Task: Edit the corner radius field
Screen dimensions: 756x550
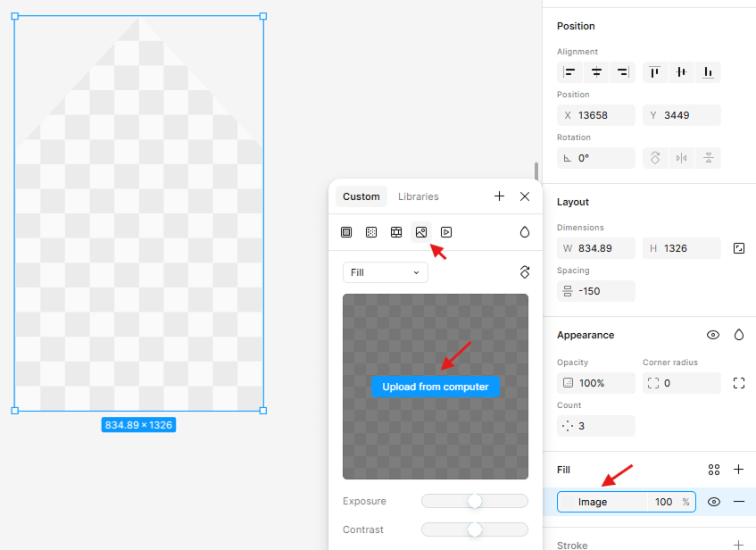Action: (681, 383)
